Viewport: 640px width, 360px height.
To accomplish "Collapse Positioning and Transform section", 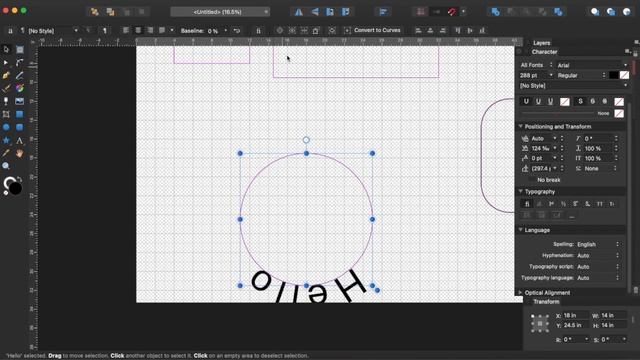I will (521, 127).
